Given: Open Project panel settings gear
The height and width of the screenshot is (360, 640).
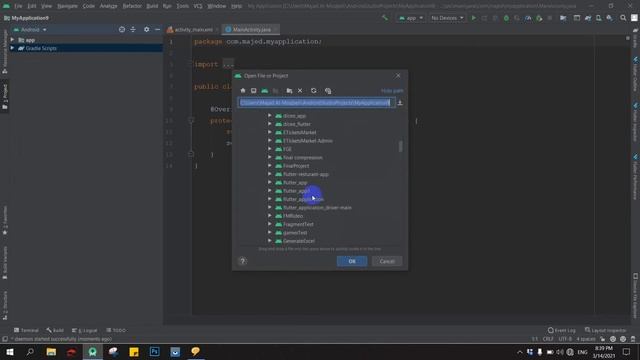Looking at the screenshot, I should 147,29.
